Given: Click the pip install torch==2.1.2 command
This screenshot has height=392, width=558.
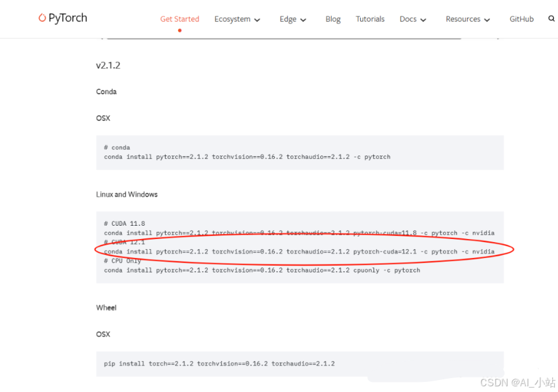Looking at the screenshot, I should point(219,364).
